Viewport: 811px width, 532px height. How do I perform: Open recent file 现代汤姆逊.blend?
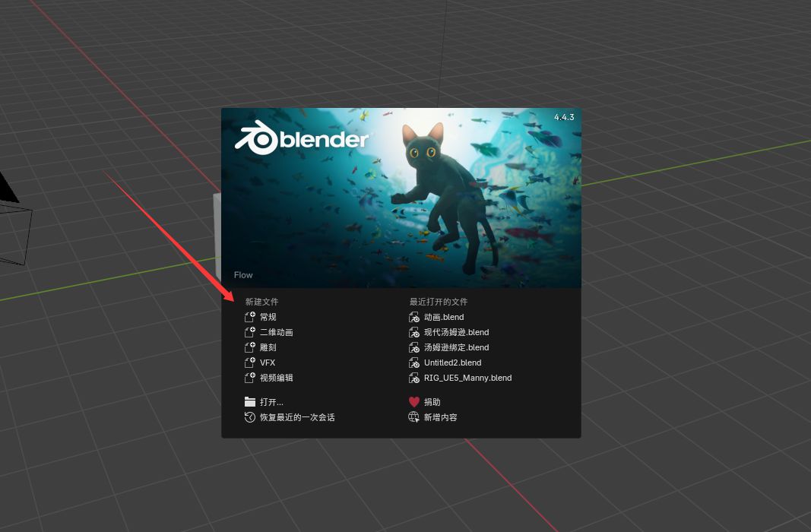[x=456, y=332]
